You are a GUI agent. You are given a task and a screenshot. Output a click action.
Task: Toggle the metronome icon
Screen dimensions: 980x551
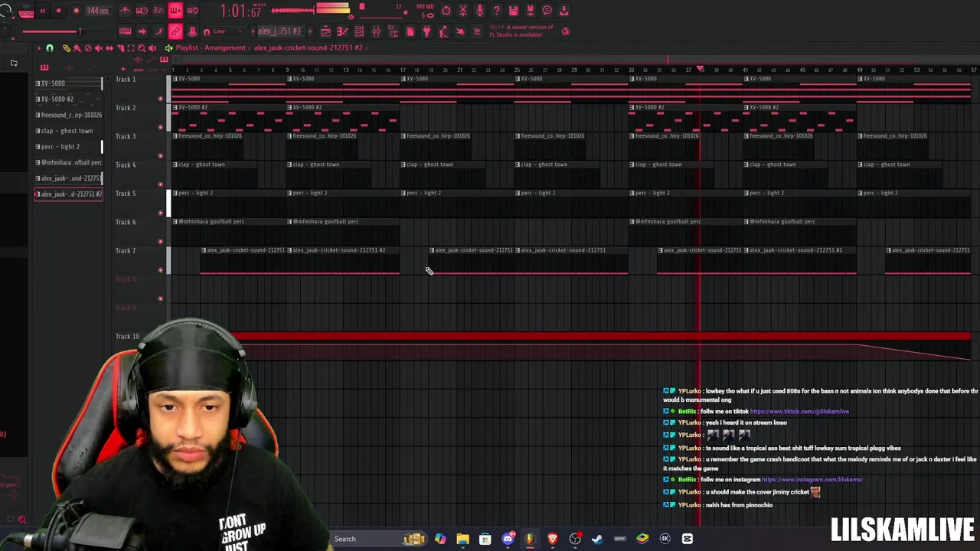(125, 11)
